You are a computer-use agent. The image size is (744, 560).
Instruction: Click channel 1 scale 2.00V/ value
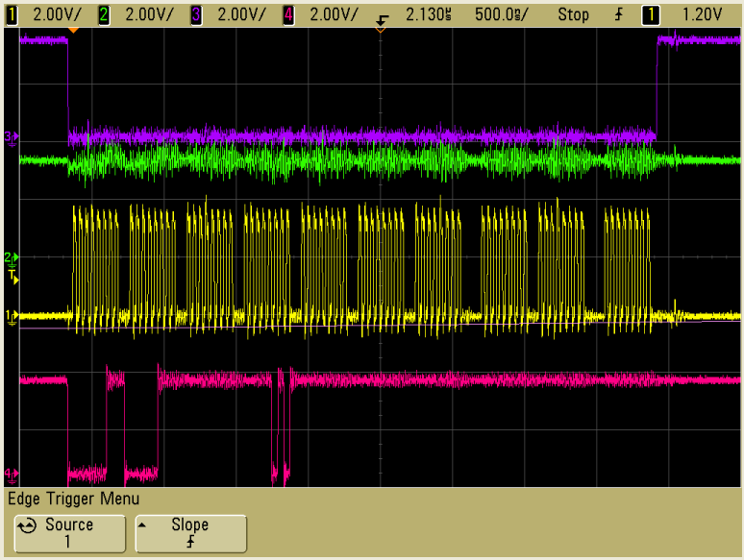tap(57, 14)
